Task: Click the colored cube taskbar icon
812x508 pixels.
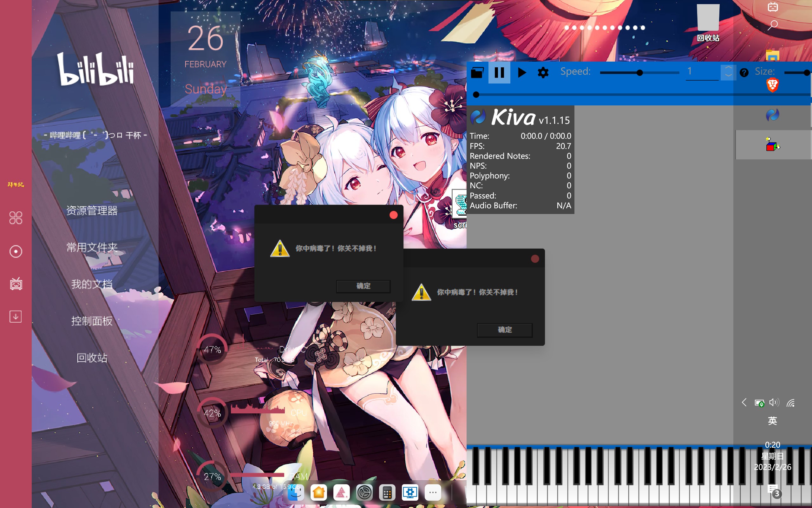Action: coord(773,144)
